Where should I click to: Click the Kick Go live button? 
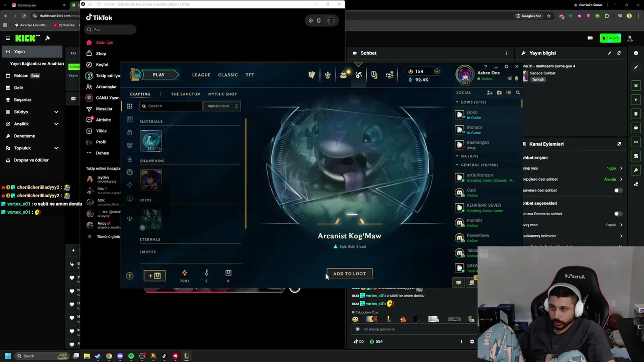(610, 38)
